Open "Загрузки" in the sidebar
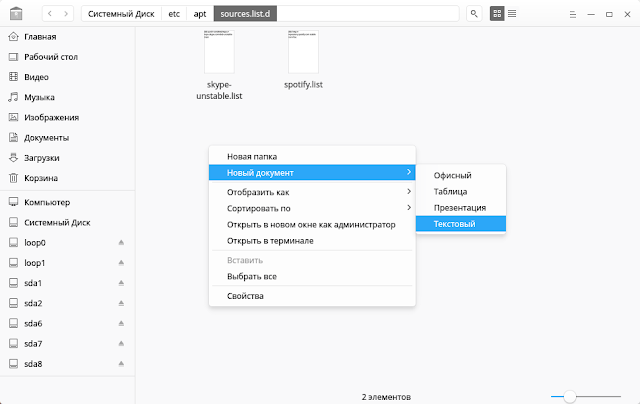 click(x=42, y=158)
